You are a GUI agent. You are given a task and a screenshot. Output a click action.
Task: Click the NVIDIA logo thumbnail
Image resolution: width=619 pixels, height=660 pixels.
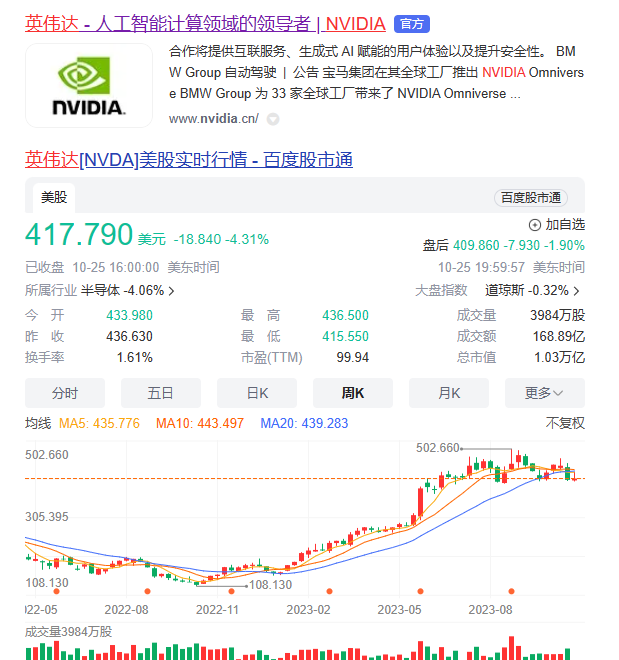coord(89,85)
